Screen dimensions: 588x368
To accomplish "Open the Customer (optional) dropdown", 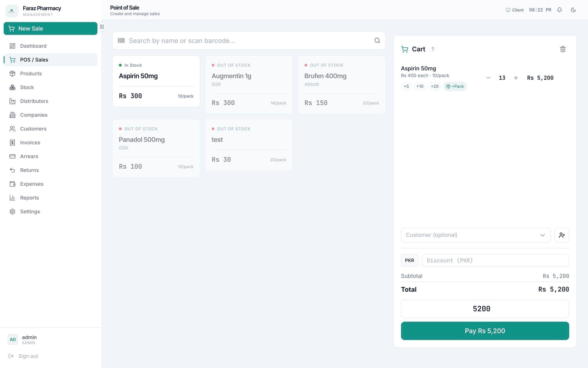I will 476,235.
